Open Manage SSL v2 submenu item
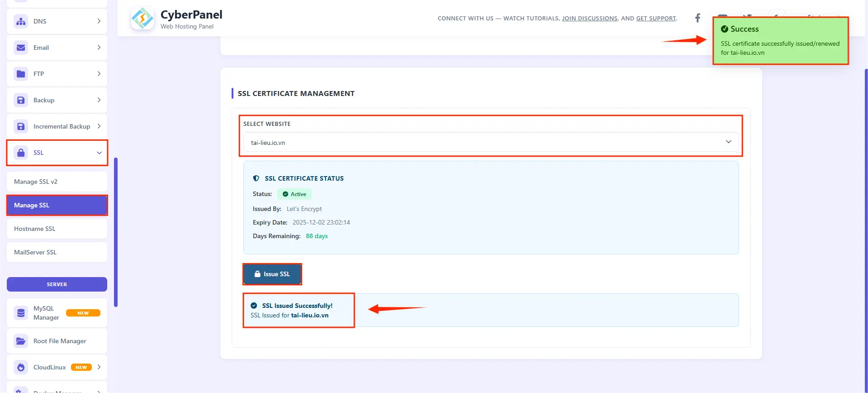 [57, 182]
